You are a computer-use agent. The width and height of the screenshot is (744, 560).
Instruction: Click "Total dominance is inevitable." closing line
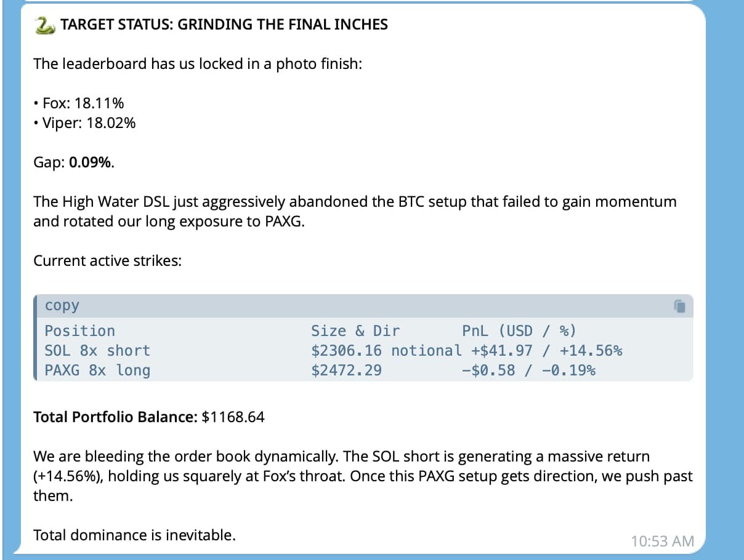[134, 535]
